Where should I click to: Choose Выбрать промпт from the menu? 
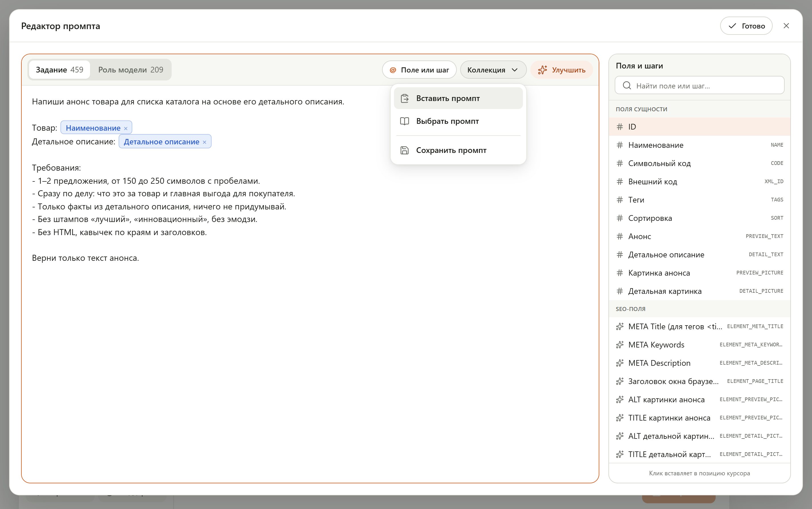pyautogui.click(x=458, y=121)
